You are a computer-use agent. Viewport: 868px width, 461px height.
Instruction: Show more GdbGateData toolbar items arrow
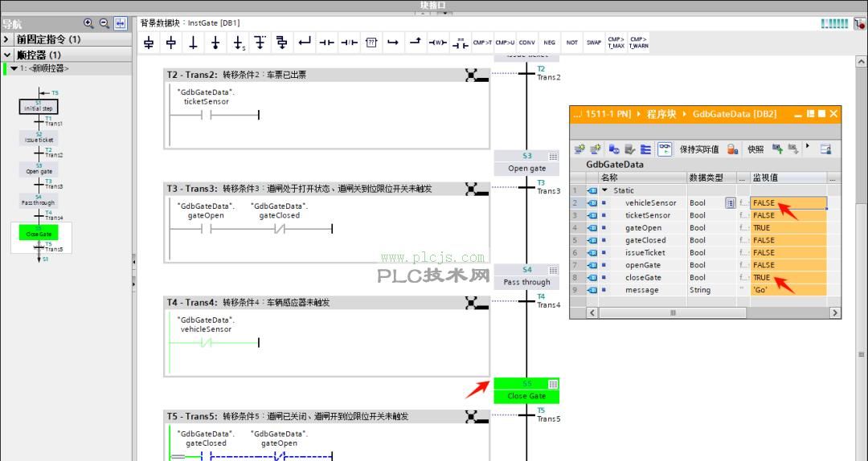[x=808, y=147]
